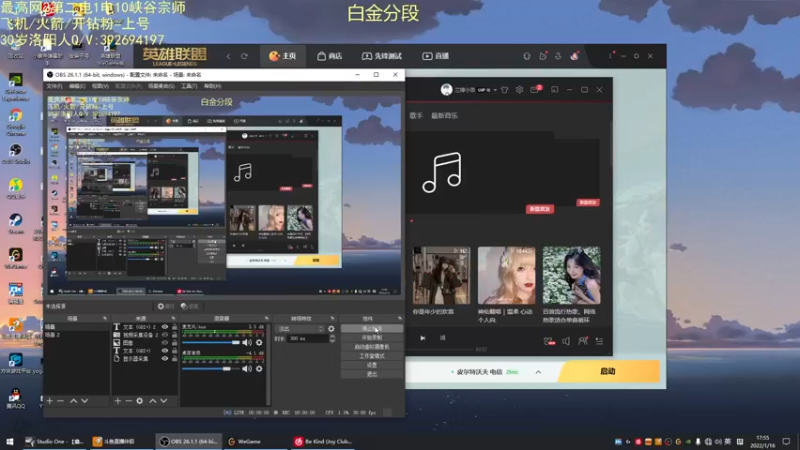This screenshot has height=450, width=800.
Task: Expand server selector chevron beside 皮尔特沃夫 电信
Action: (x=538, y=372)
